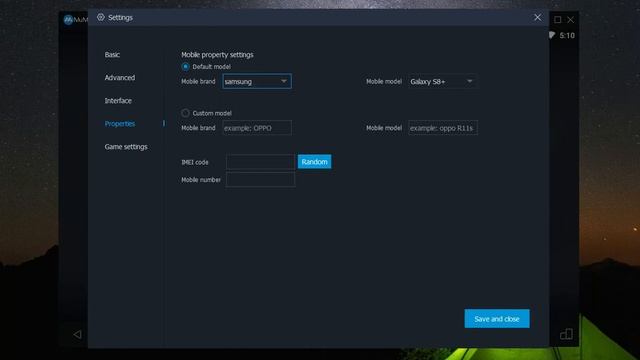This screenshot has width=640, height=360.
Task: Click the Settings gear icon in title bar
Action: [101, 17]
